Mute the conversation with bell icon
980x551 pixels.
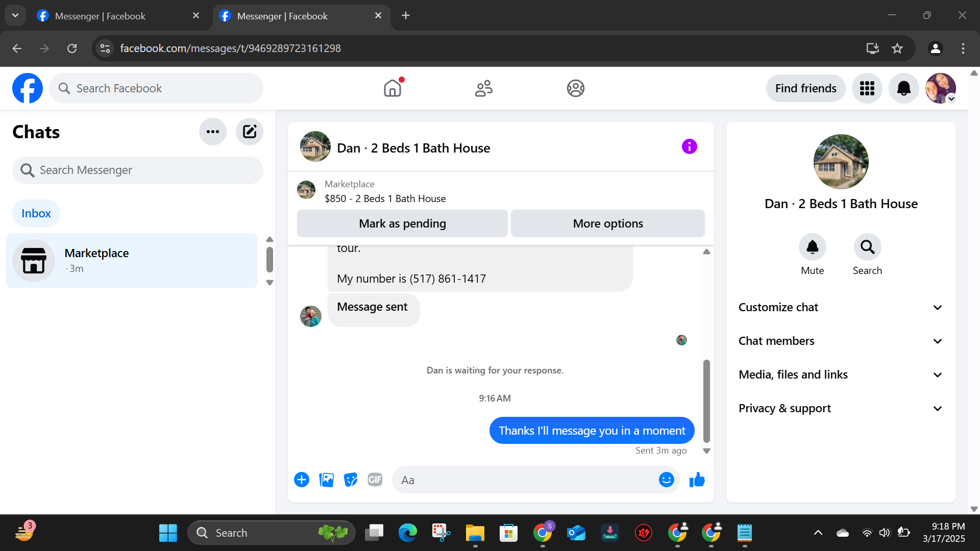click(813, 247)
